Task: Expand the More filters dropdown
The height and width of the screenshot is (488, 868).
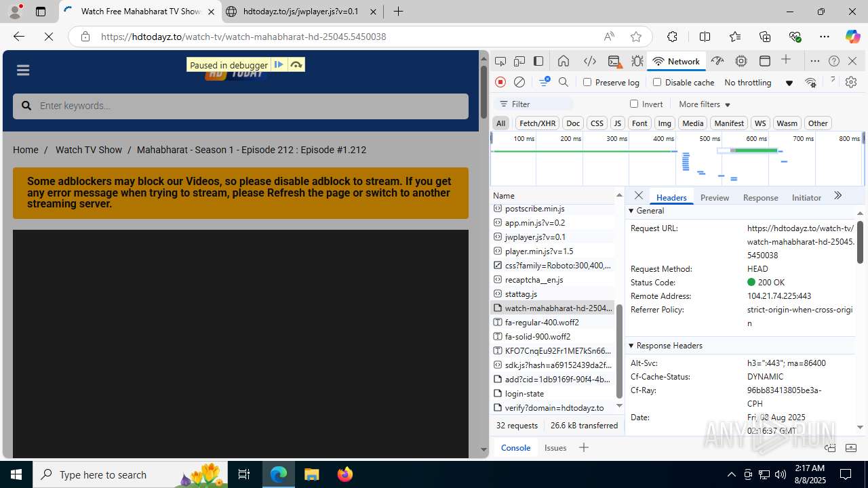Action: coord(705,104)
